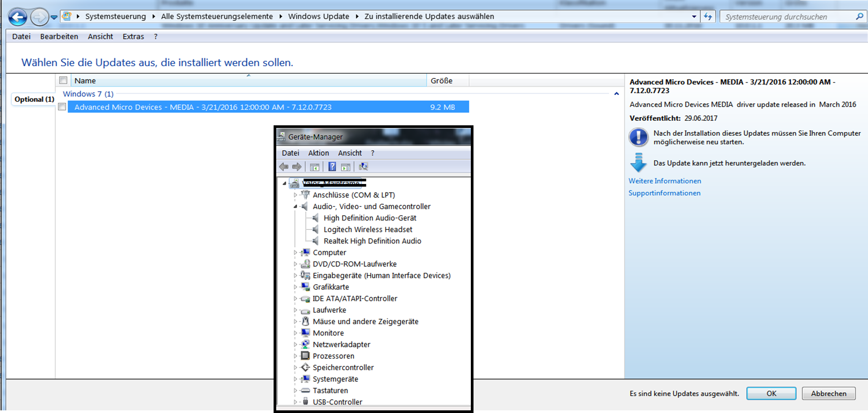Open the Bearbeiten menu

[x=59, y=37]
